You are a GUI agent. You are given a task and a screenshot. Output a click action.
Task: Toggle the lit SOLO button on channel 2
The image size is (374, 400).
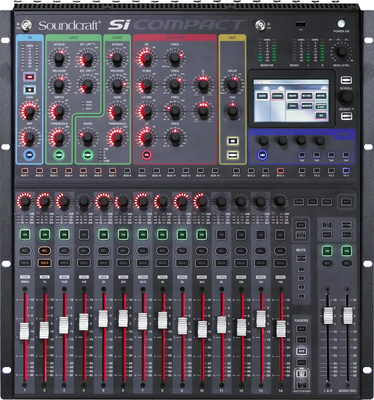[44, 263]
